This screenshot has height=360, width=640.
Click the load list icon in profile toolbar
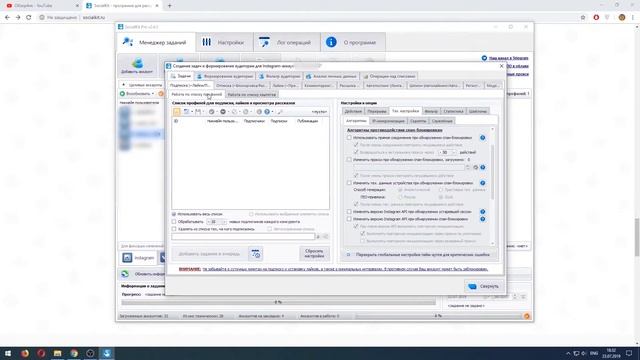[x=186, y=111]
